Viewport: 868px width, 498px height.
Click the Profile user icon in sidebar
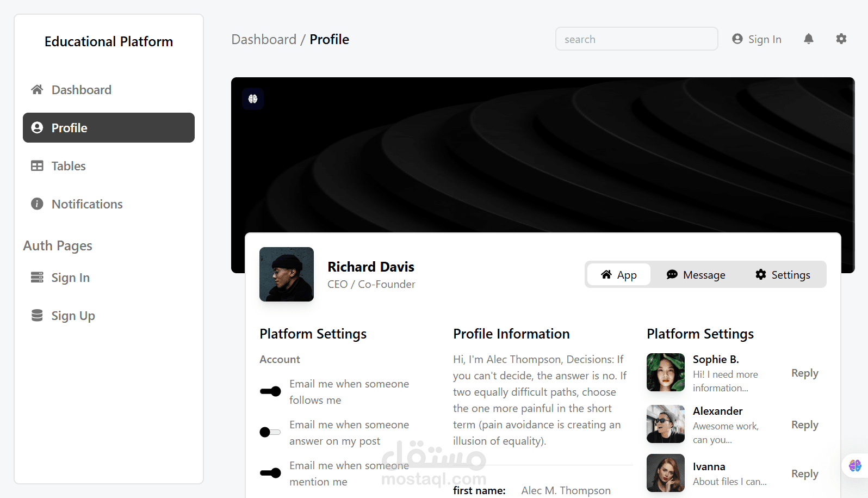click(37, 127)
